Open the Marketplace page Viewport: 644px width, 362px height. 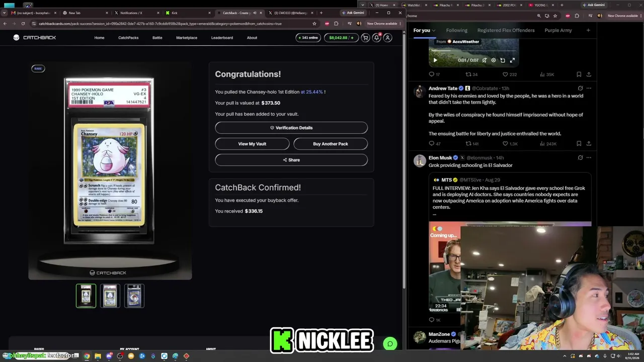[187, 38]
